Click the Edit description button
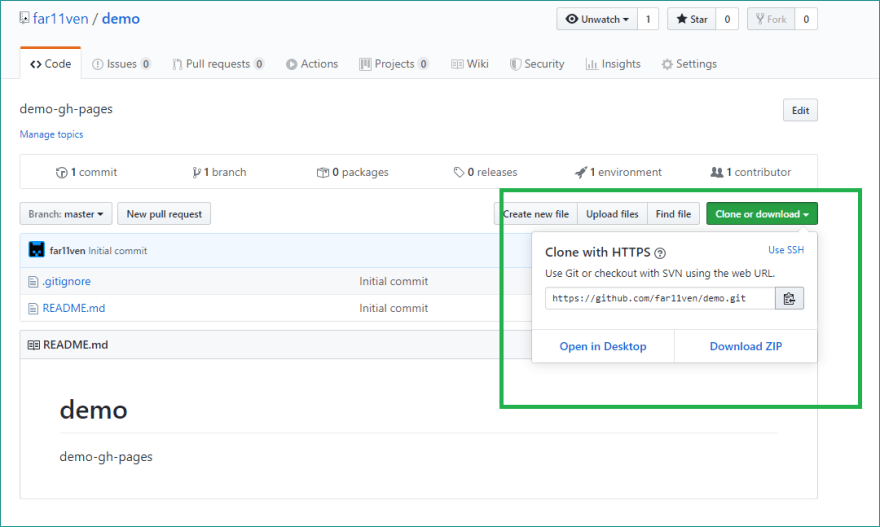Screen dimensions: 880x527 (x=800, y=110)
